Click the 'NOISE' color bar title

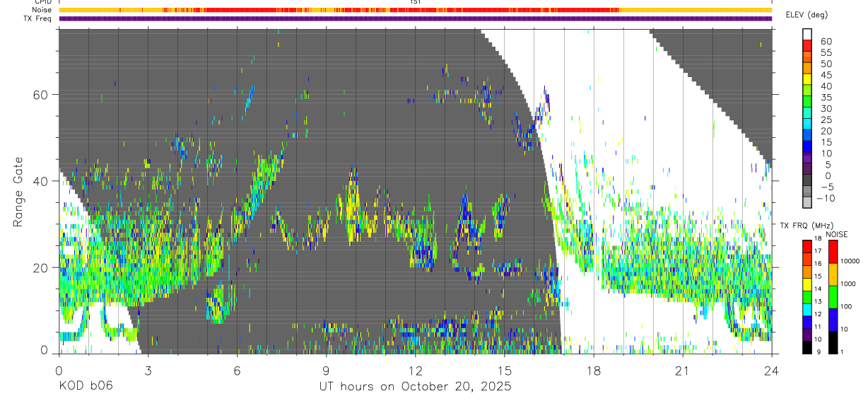click(x=837, y=234)
